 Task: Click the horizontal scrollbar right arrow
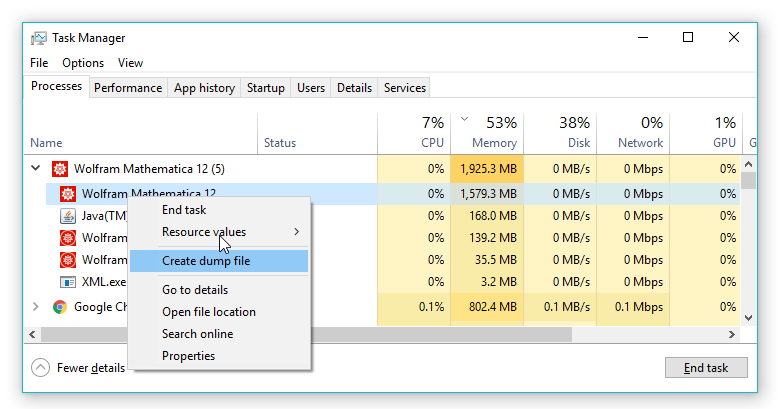(x=732, y=334)
